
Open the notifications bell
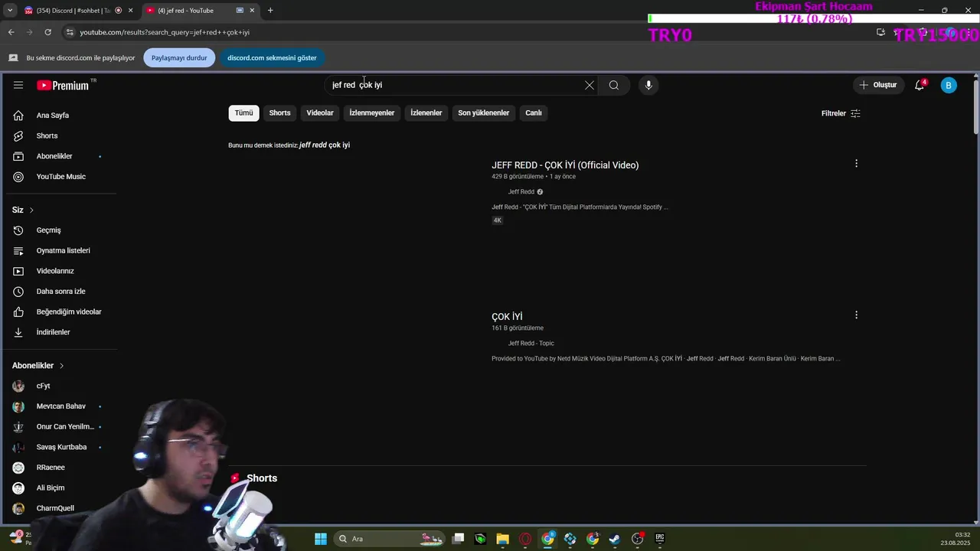pos(920,85)
